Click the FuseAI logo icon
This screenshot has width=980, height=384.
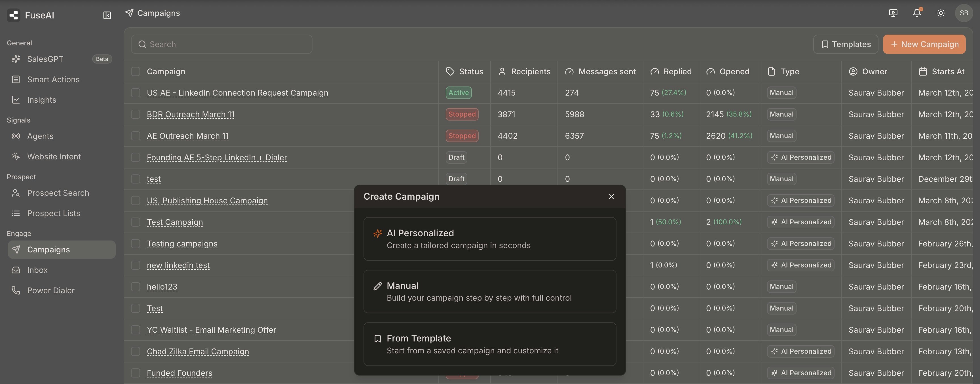(14, 15)
